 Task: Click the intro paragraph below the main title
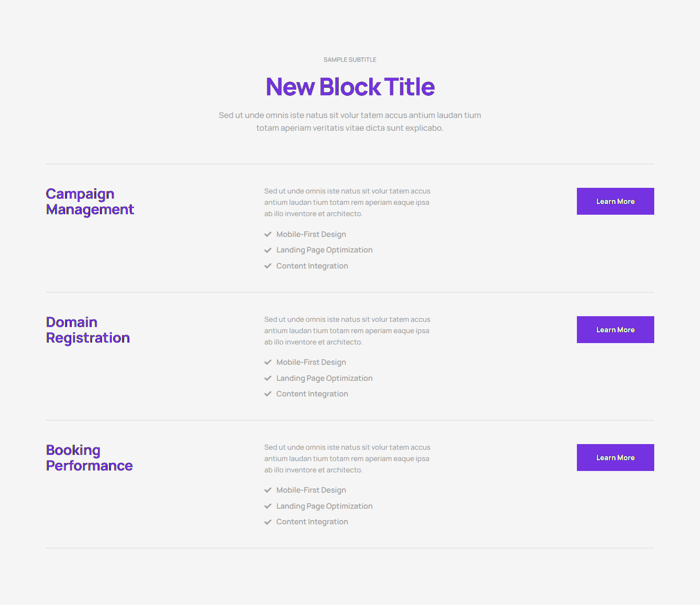click(x=350, y=122)
